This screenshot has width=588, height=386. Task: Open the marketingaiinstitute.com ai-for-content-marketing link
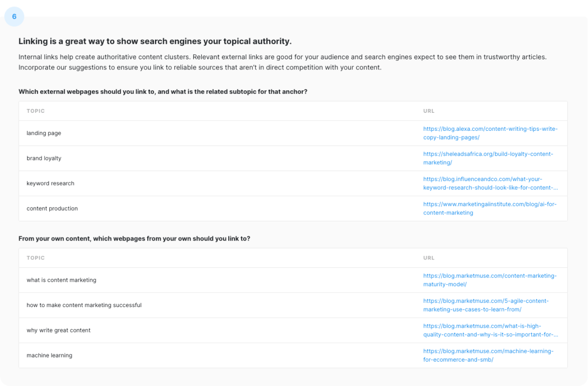pos(490,208)
